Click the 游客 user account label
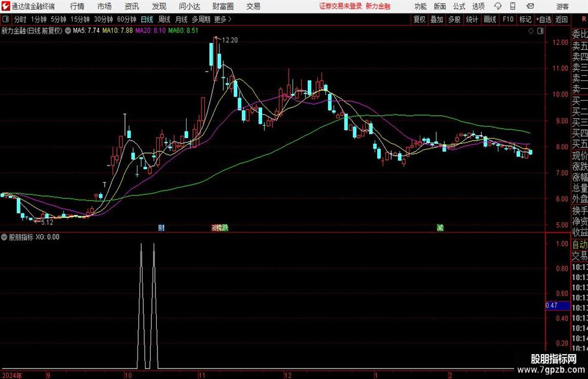The width and height of the screenshot is (588, 379). [562, 6]
